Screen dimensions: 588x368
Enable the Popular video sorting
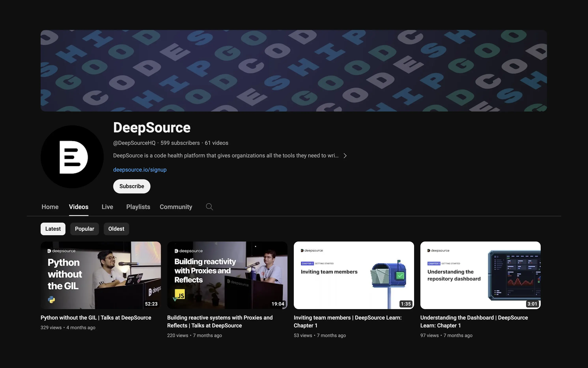click(84, 229)
